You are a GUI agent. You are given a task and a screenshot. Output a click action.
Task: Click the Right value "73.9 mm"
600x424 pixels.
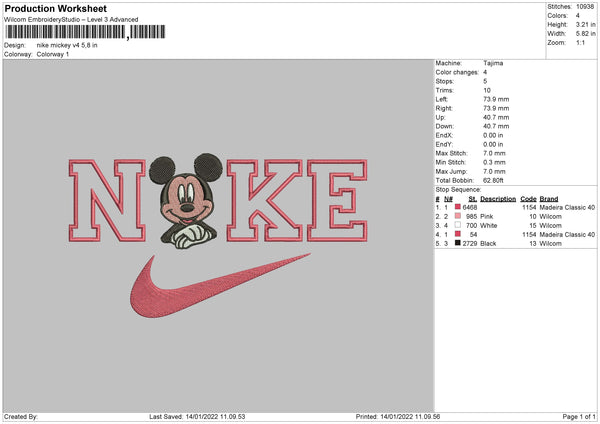point(496,108)
